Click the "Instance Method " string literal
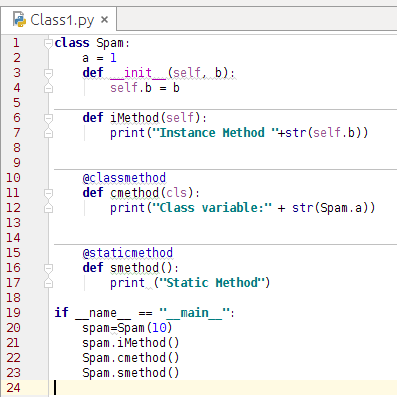Screen dimensions: 397x397 [215, 133]
